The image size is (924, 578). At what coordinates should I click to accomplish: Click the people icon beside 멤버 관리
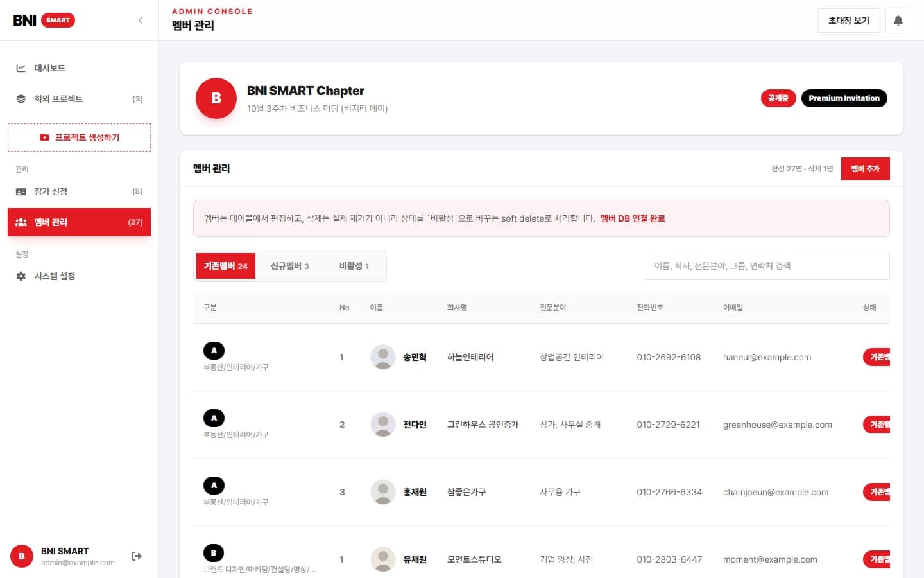tap(21, 222)
